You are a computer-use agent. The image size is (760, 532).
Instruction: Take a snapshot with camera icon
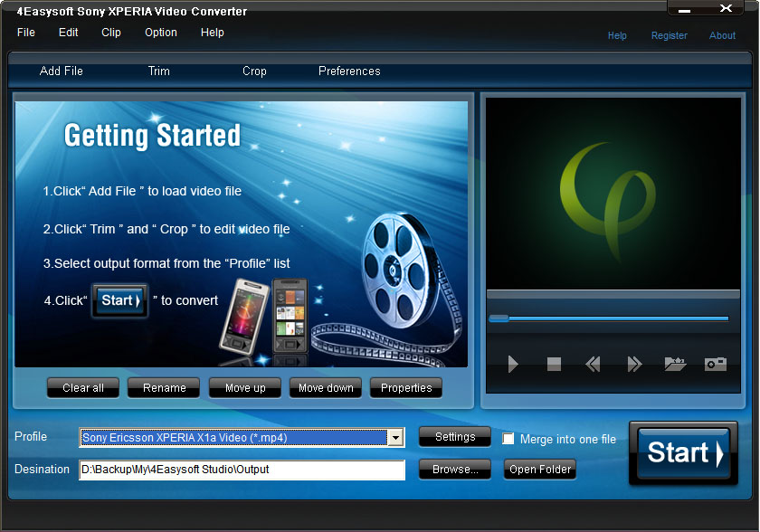pyautogui.click(x=716, y=364)
